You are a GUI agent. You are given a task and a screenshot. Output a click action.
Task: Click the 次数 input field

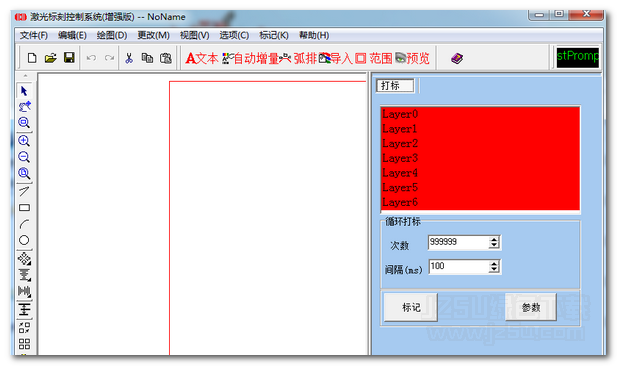[x=459, y=242]
